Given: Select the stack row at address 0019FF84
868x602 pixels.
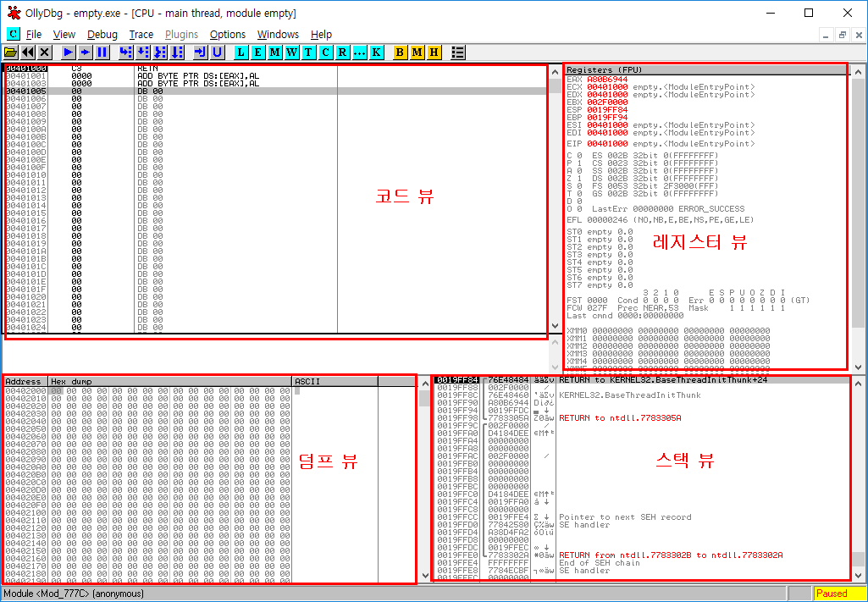Looking at the screenshot, I should click(x=642, y=380).
